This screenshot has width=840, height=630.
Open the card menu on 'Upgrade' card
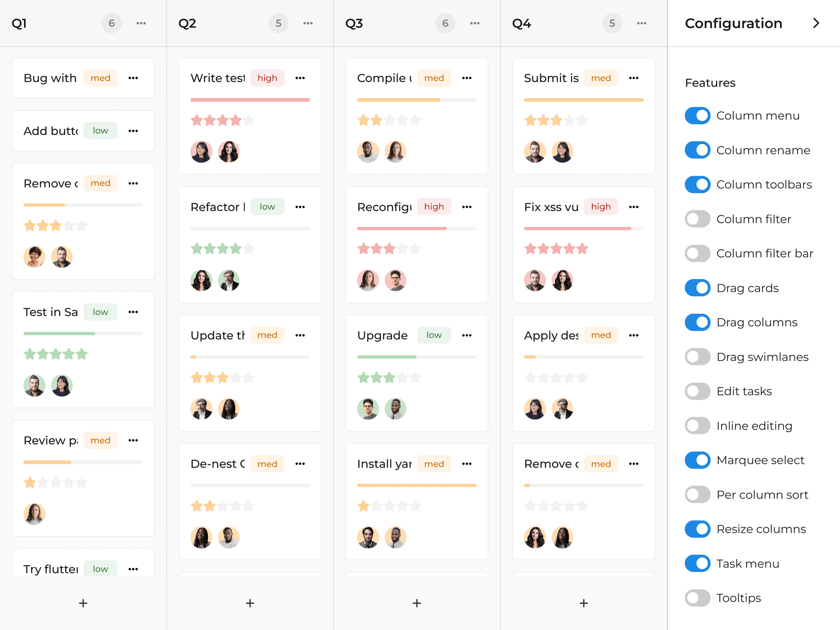click(x=467, y=335)
